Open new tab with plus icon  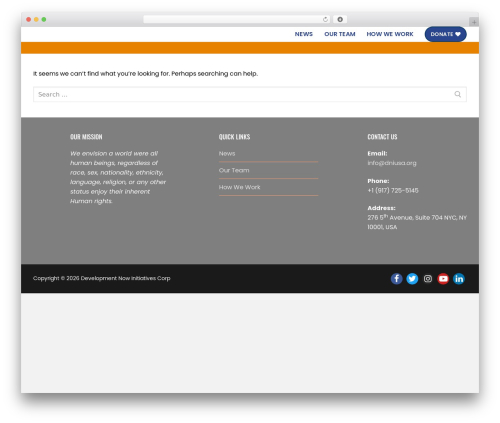point(474,22)
